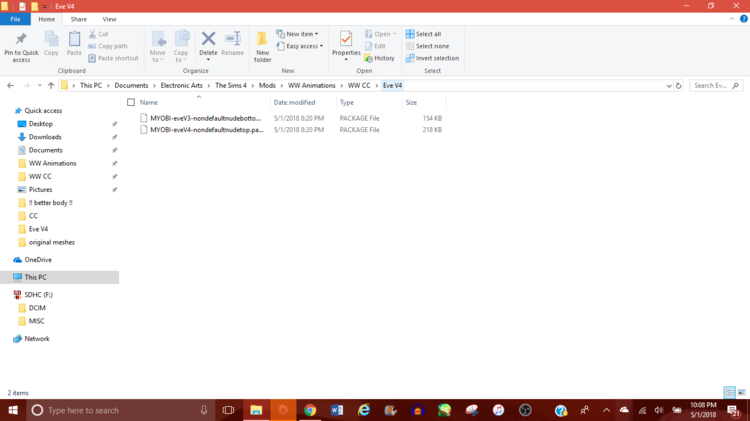Expand the address bar history dropdown
Screen dimensions: 750x421
(669, 86)
